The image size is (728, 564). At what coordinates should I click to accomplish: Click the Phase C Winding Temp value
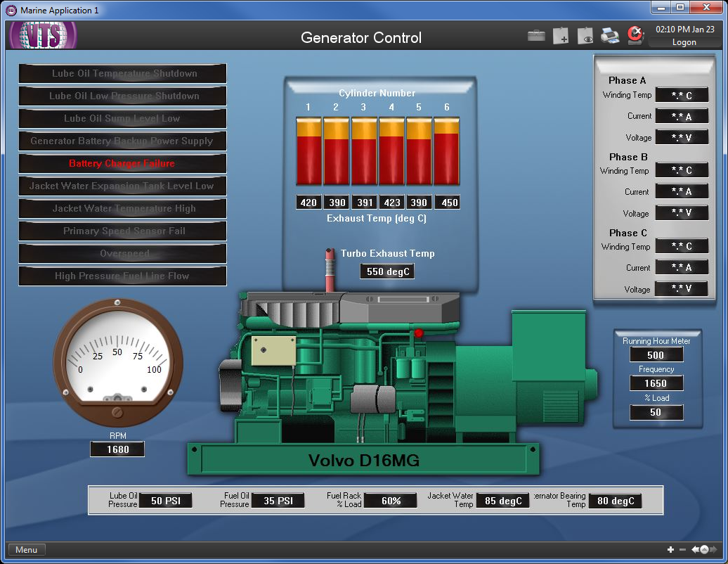point(682,246)
